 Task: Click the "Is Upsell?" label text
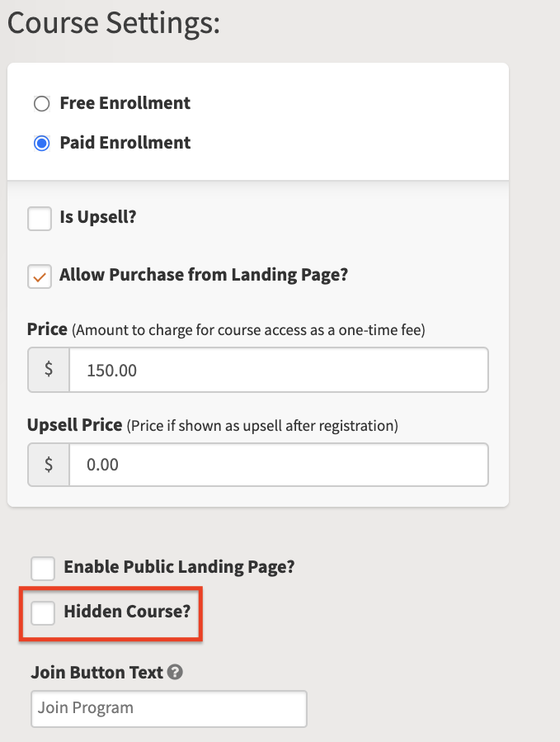(x=98, y=217)
